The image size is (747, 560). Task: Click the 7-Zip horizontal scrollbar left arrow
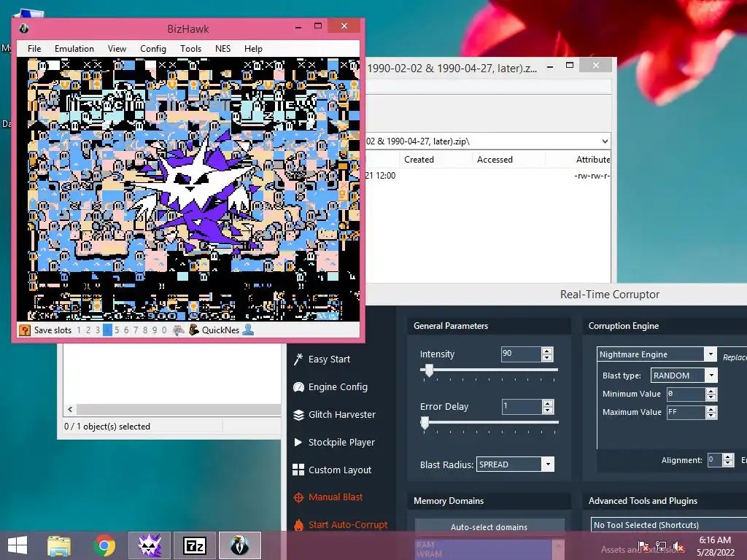(71, 409)
